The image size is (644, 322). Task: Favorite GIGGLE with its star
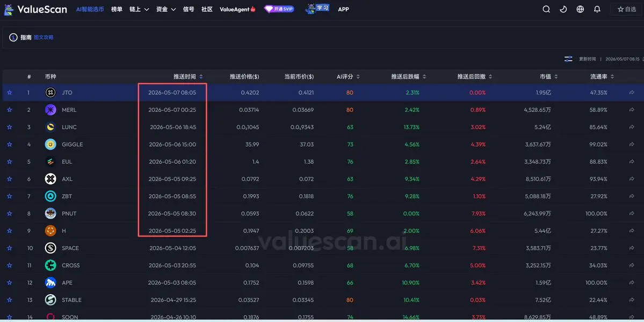pyautogui.click(x=10, y=145)
